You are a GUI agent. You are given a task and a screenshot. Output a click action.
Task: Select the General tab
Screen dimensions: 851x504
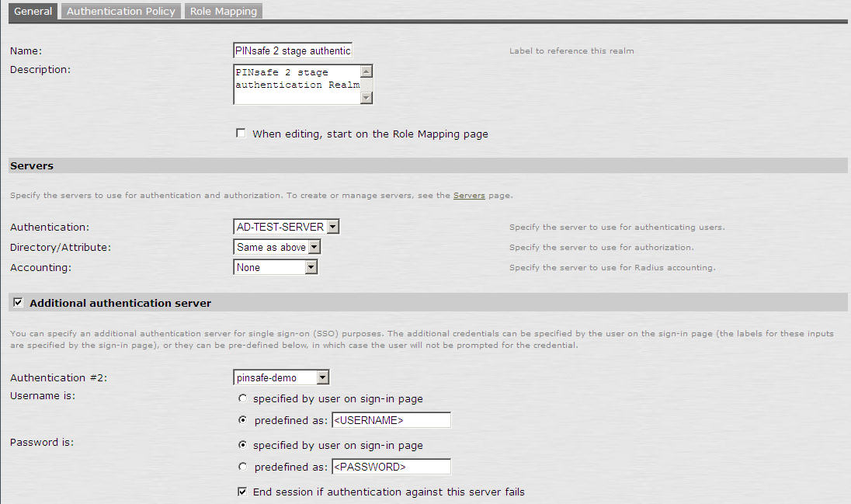click(33, 11)
